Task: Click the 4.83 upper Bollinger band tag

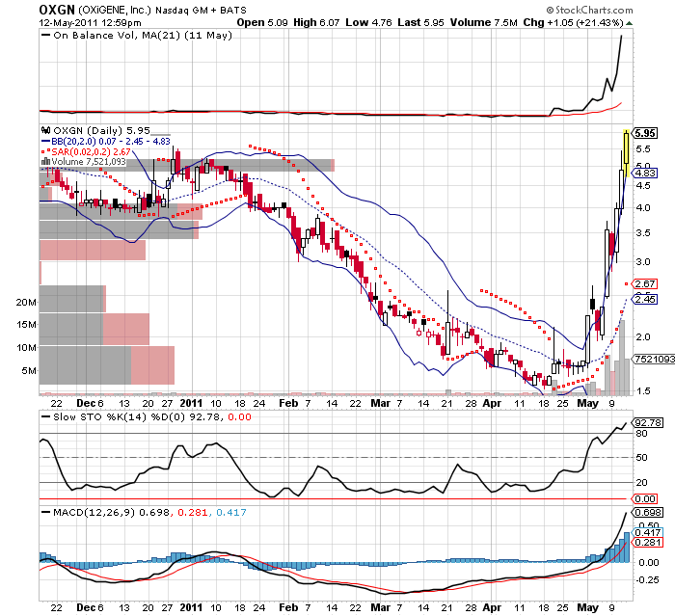Action: point(645,174)
